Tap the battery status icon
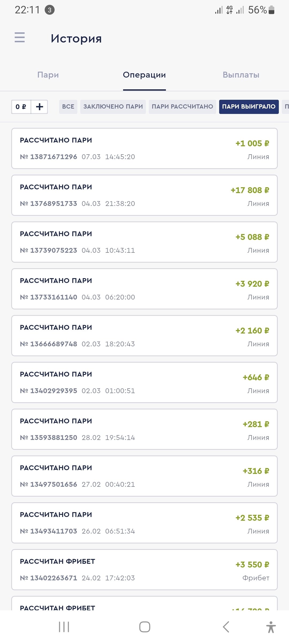This screenshot has height=644, width=289. point(271,10)
